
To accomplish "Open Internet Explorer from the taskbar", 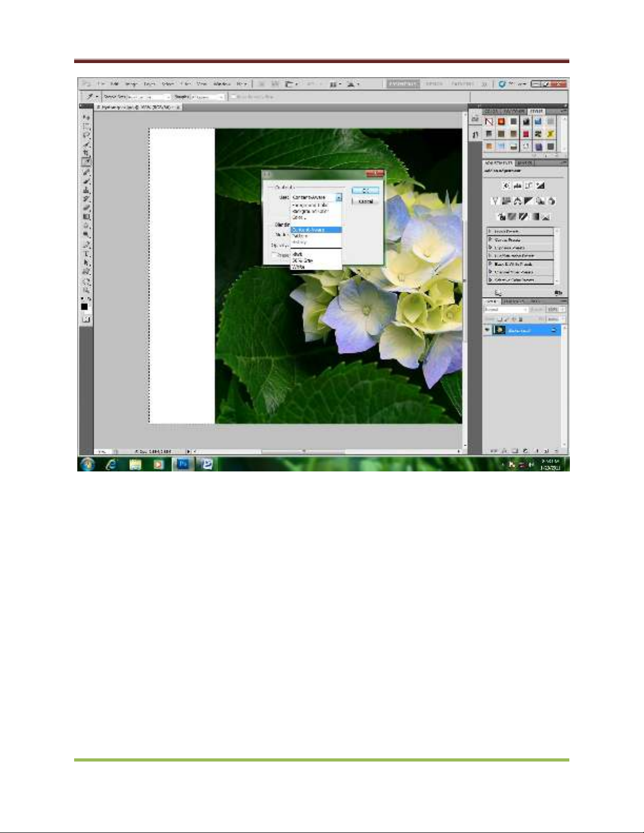I will point(111,464).
